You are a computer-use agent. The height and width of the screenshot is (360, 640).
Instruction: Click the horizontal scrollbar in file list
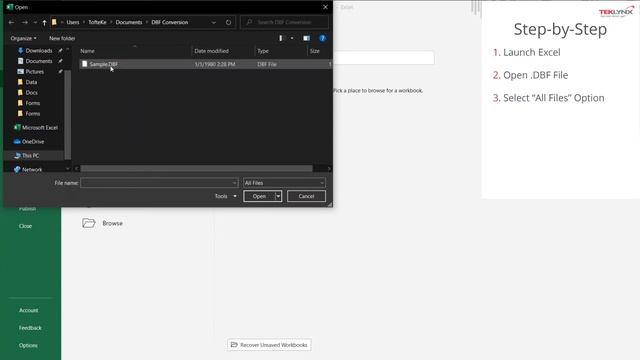point(196,169)
